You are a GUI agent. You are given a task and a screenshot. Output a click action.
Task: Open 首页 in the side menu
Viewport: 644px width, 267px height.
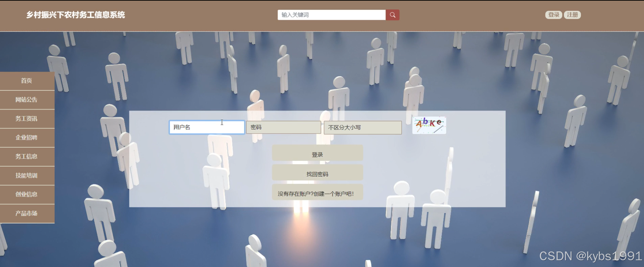click(x=27, y=81)
